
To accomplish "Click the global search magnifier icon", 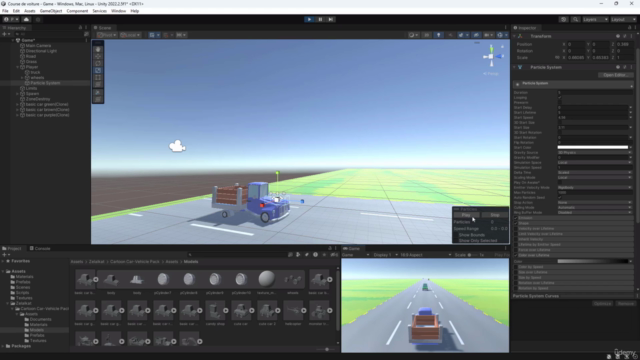I will 575,19.
